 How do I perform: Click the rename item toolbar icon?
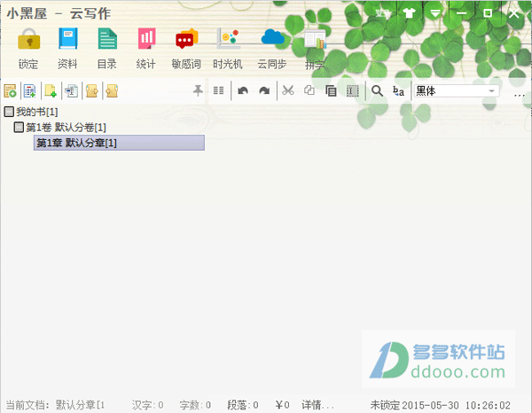71,91
